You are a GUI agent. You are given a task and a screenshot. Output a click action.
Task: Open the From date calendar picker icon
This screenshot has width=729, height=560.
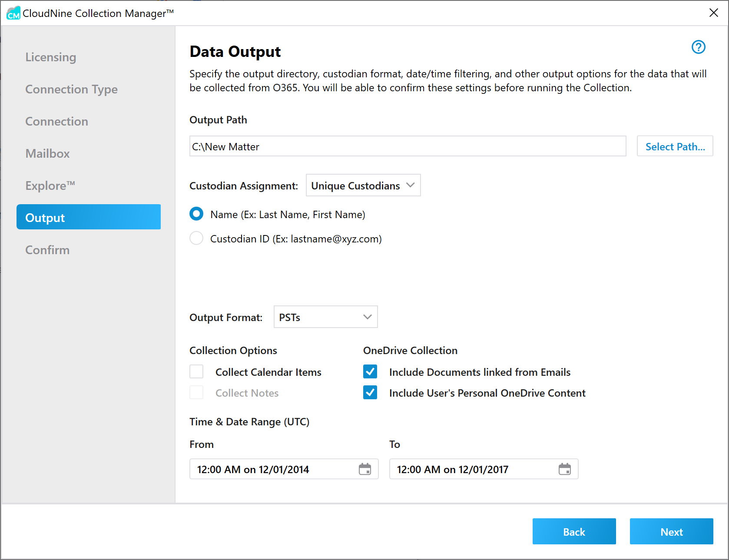365,469
